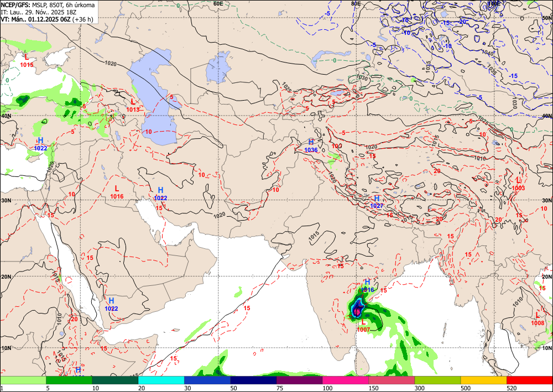
Task: Select the medium green 5–10 legend swatch
Action: (x=69, y=380)
